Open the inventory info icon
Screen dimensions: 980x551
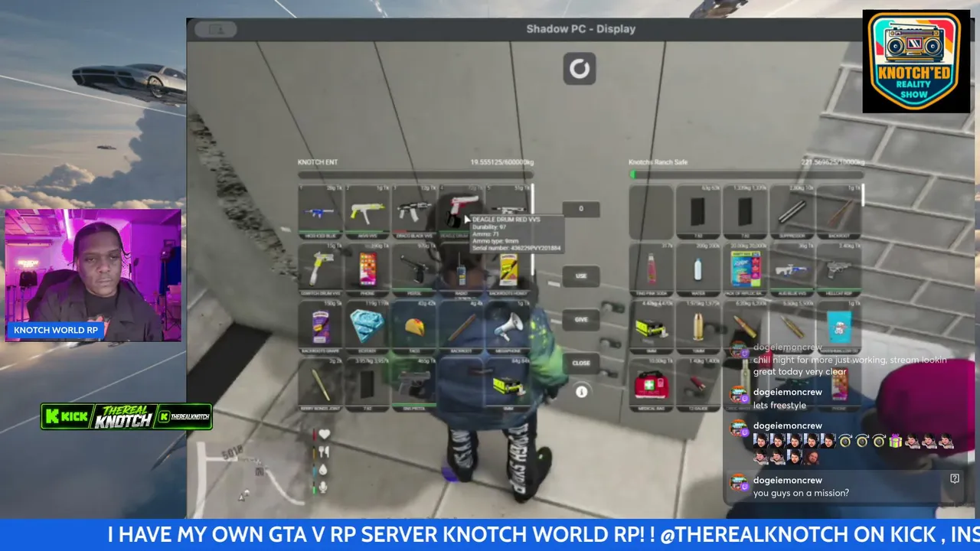click(x=581, y=392)
